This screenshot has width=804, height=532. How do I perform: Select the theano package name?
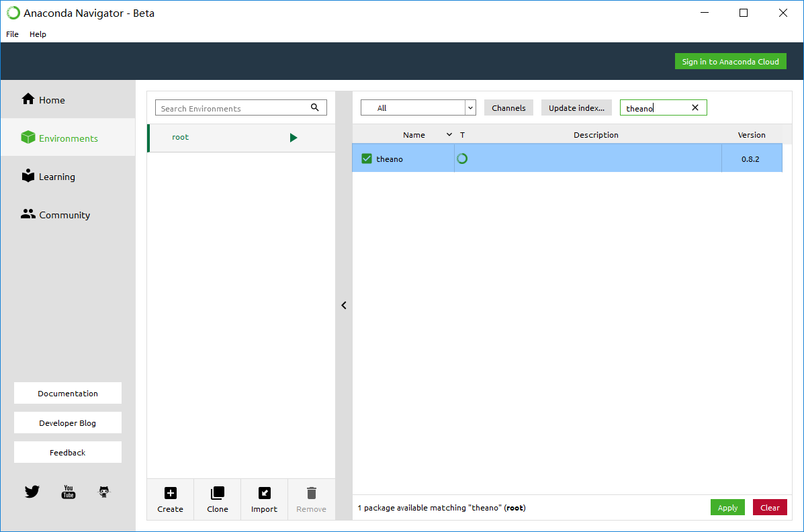pyautogui.click(x=390, y=159)
